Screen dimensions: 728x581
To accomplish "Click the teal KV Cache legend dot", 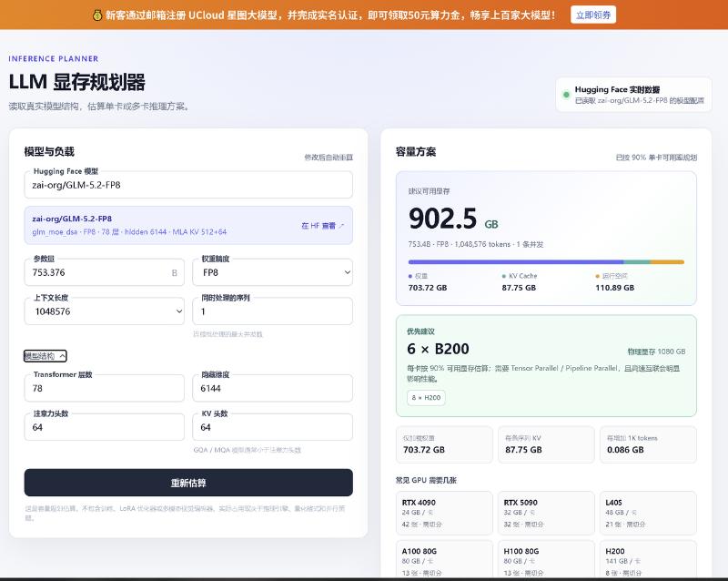I will click(504, 276).
